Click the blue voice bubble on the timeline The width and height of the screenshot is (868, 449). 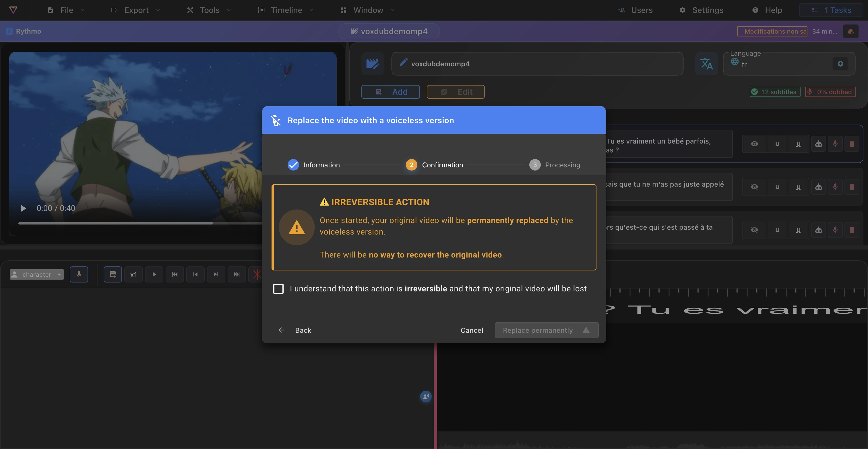tap(426, 396)
